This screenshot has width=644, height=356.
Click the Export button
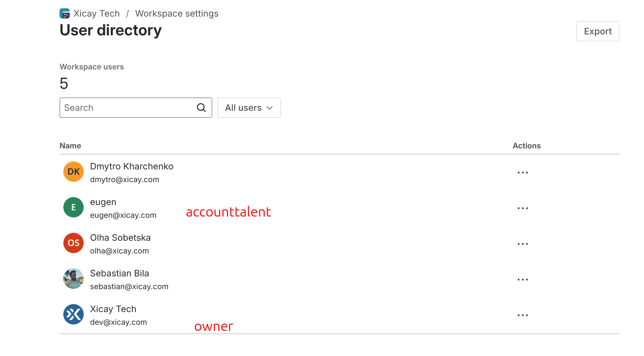pyautogui.click(x=598, y=31)
